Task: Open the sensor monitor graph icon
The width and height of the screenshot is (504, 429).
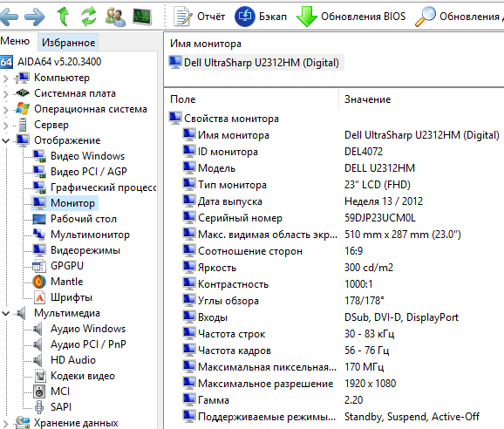Action: point(142,17)
